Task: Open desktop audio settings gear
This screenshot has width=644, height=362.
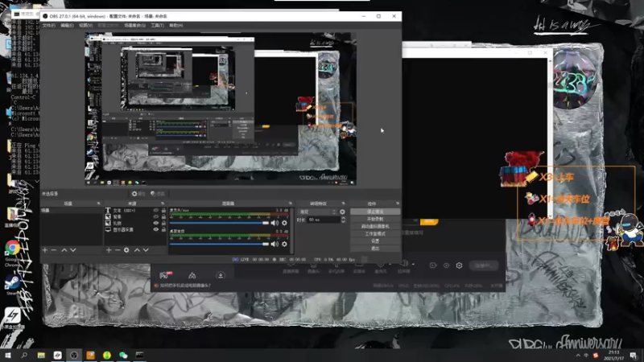Action: (284, 245)
